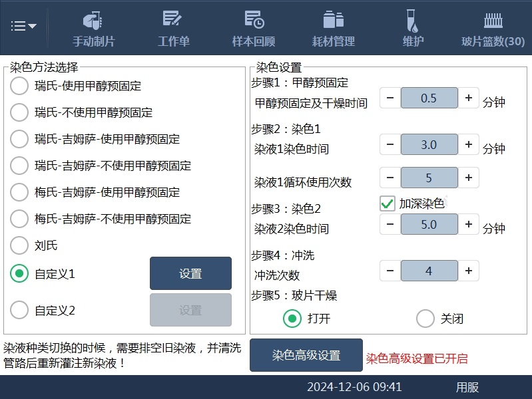
Task: Click 设置 button beside 自定义1
Action: tap(190, 273)
